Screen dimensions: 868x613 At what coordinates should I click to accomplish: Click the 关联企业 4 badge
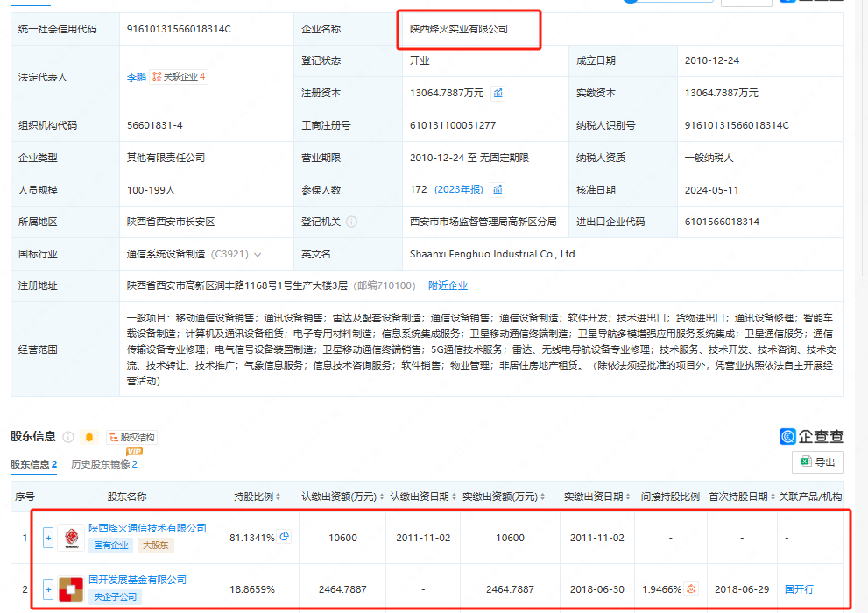point(179,77)
